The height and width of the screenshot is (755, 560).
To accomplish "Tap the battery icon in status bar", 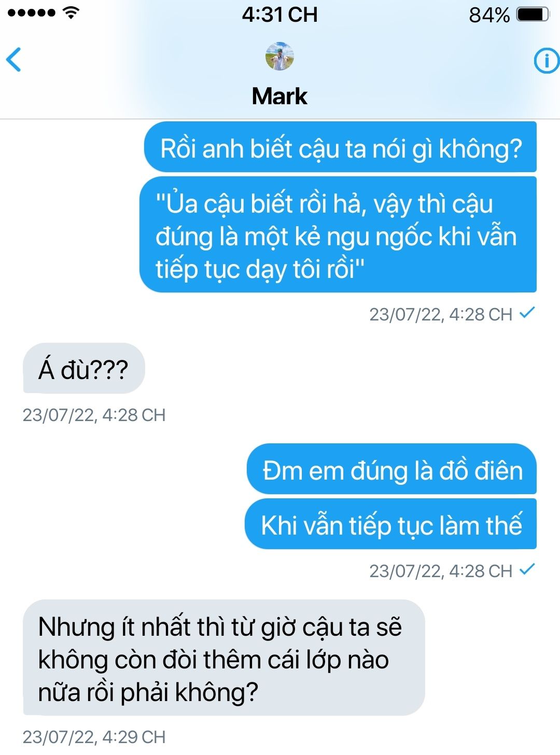I will click(533, 15).
